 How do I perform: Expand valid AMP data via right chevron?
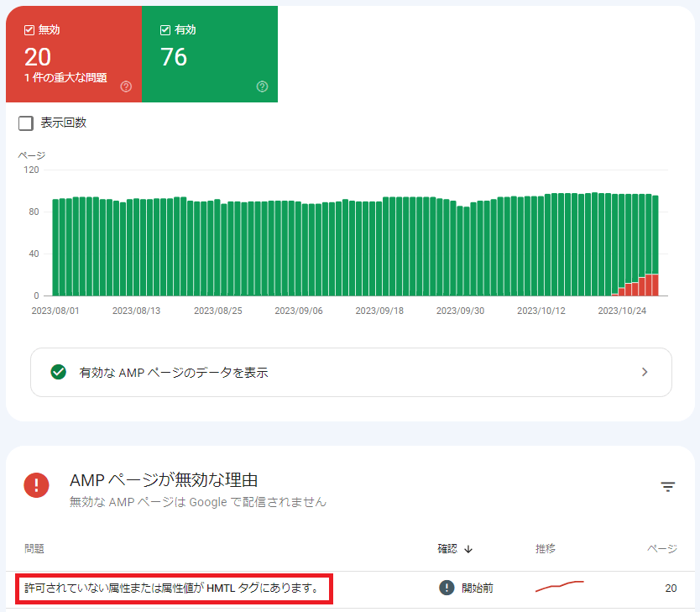click(645, 372)
